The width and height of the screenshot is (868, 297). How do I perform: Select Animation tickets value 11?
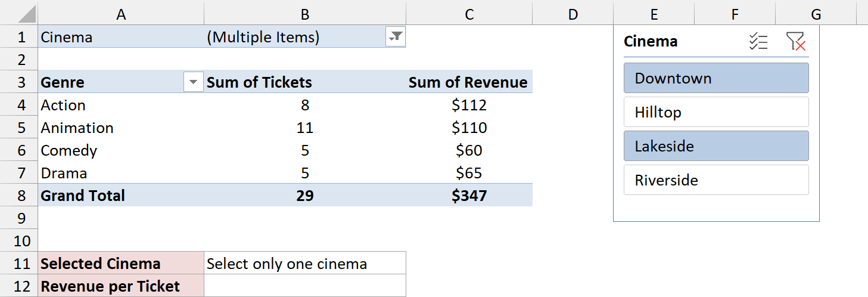[305, 128]
